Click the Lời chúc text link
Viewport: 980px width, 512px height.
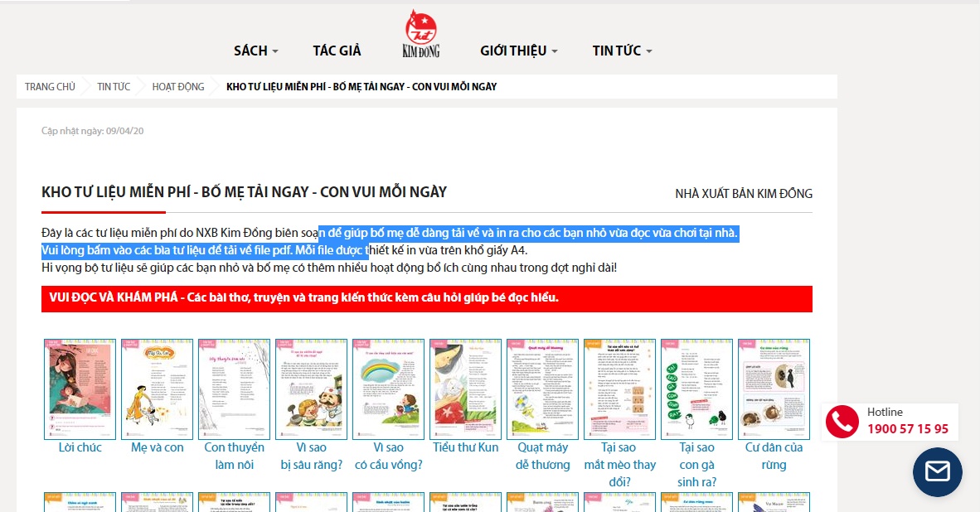click(80, 447)
